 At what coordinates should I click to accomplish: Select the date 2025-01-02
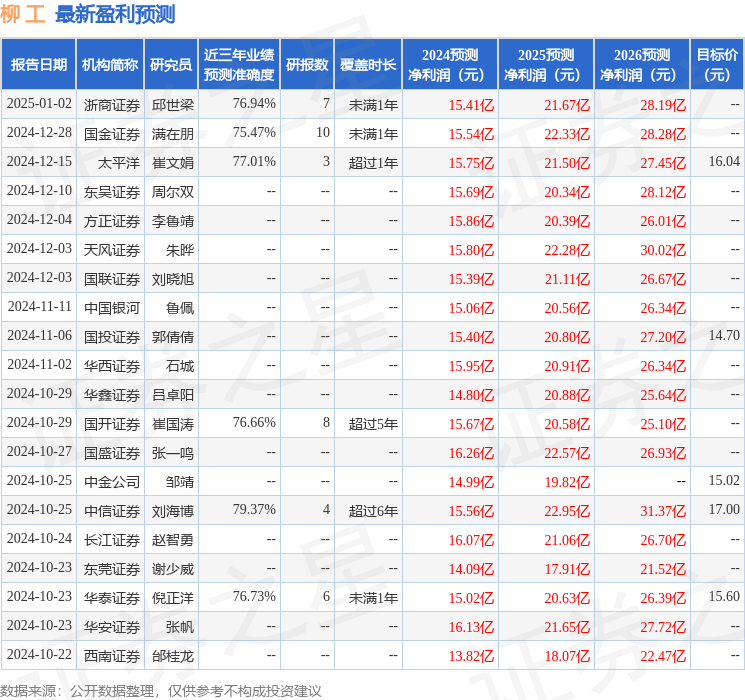click(39, 103)
